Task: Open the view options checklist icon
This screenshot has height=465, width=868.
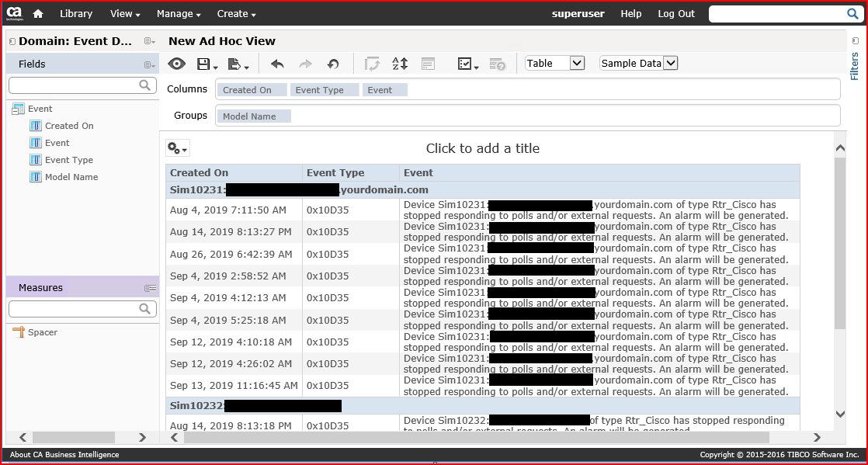Action: (467, 64)
